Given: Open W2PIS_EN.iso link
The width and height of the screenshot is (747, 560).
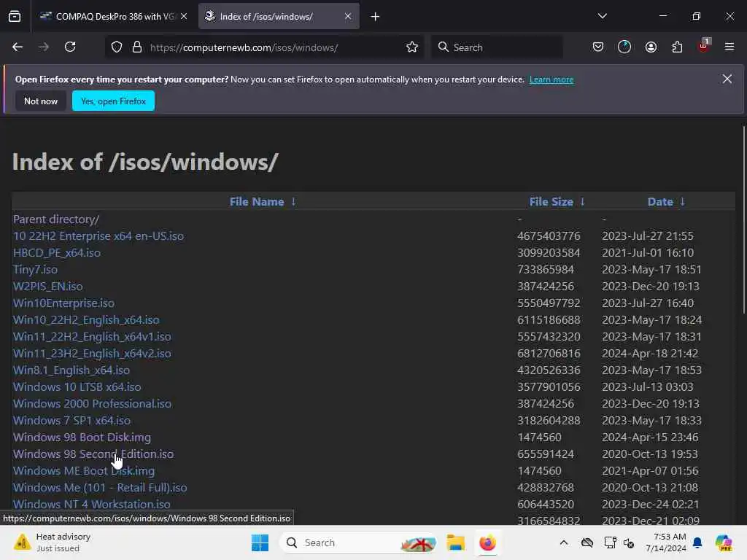Looking at the screenshot, I should [47, 286].
